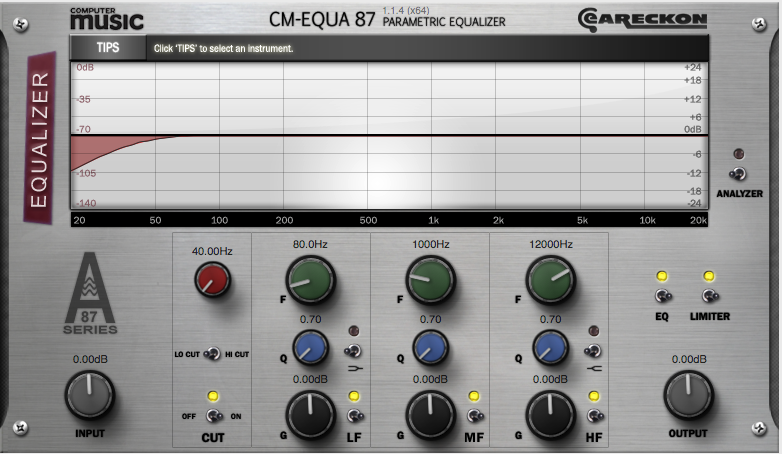782x454 pixels.
Task: Click the LIMITER yellow indicator LED
Action: click(709, 276)
